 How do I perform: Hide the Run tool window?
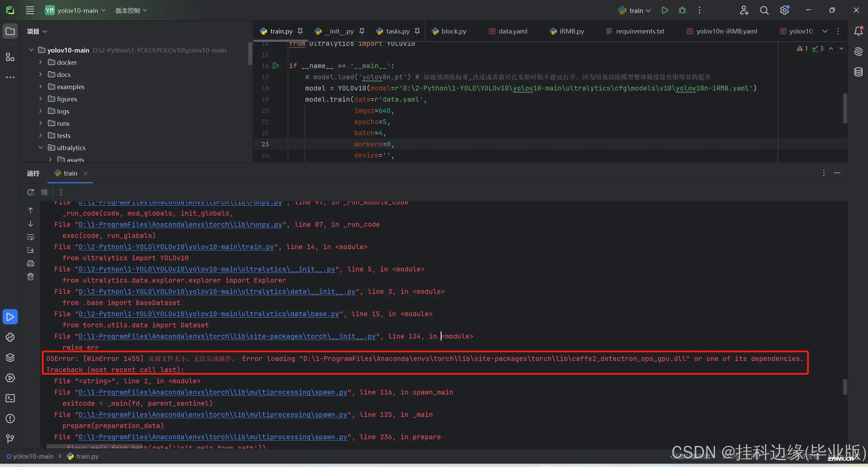(x=837, y=173)
